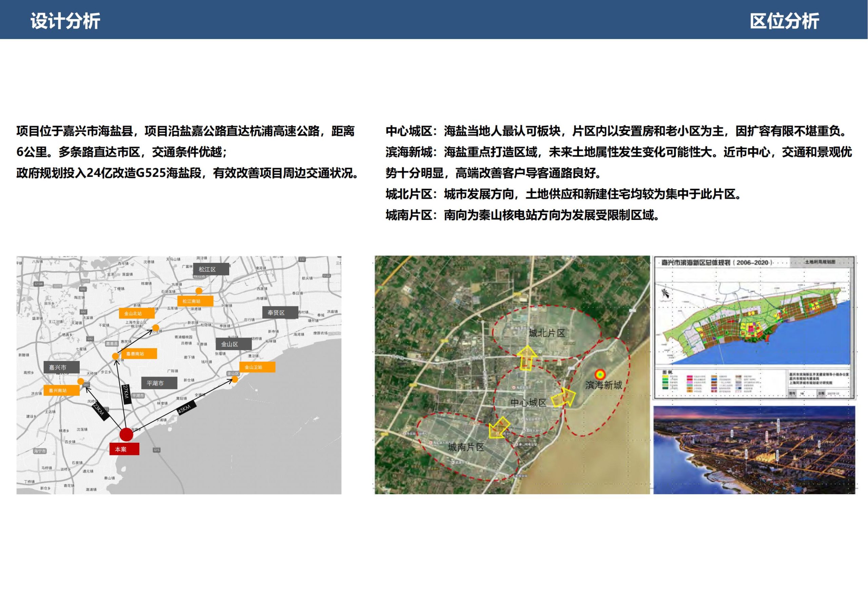The width and height of the screenshot is (868, 614).
Task: Click the S122 road badge on map
Action: click(327, 276)
